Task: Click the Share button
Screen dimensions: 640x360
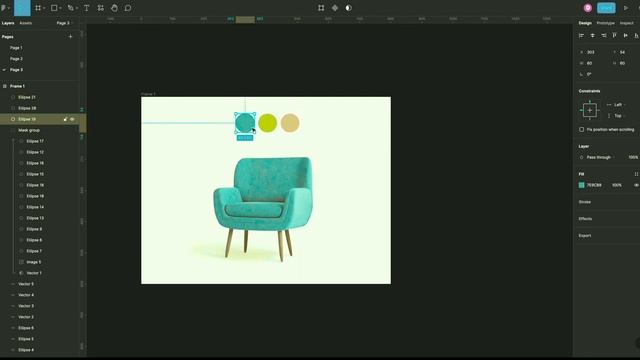Action: (606, 8)
